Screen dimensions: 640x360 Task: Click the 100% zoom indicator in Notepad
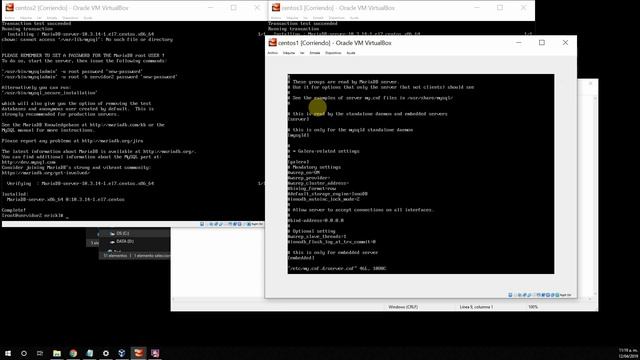533,307
